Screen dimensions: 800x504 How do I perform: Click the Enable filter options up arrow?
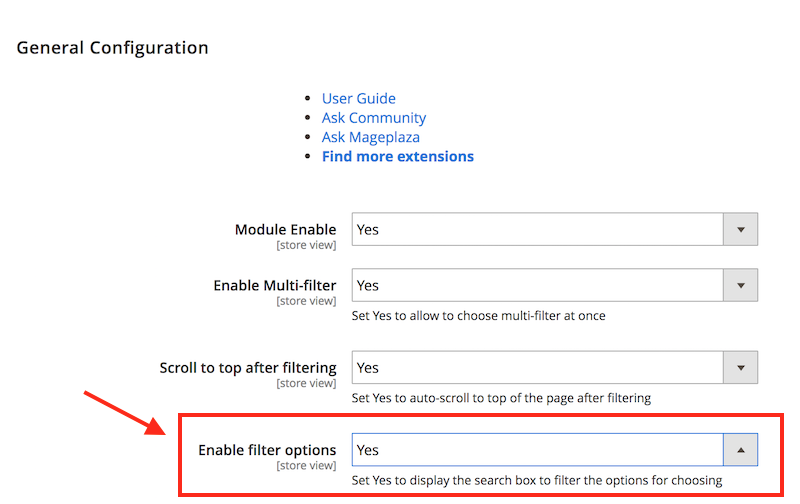click(x=741, y=450)
